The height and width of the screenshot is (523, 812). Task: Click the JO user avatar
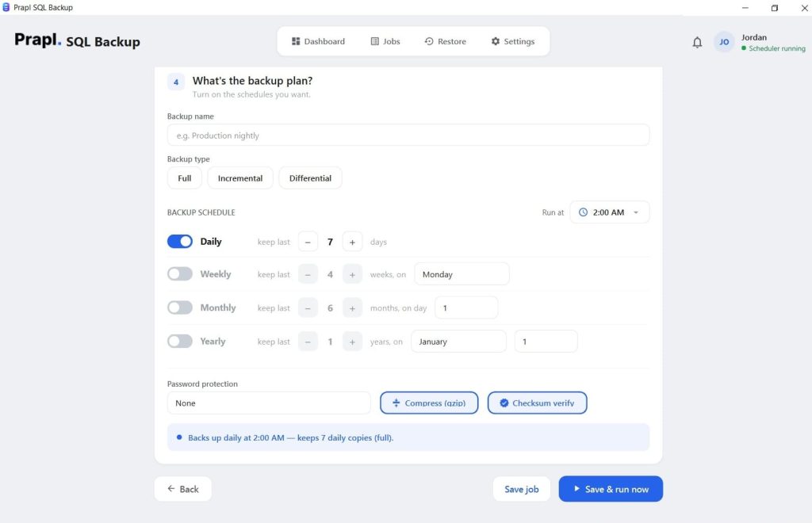(724, 42)
